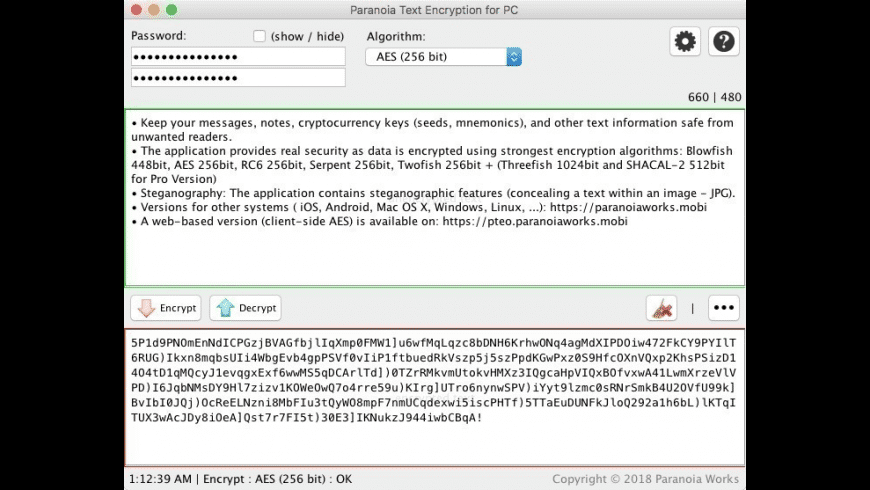Open the settings gear
This screenshot has width=870, height=490.
point(685,42)
